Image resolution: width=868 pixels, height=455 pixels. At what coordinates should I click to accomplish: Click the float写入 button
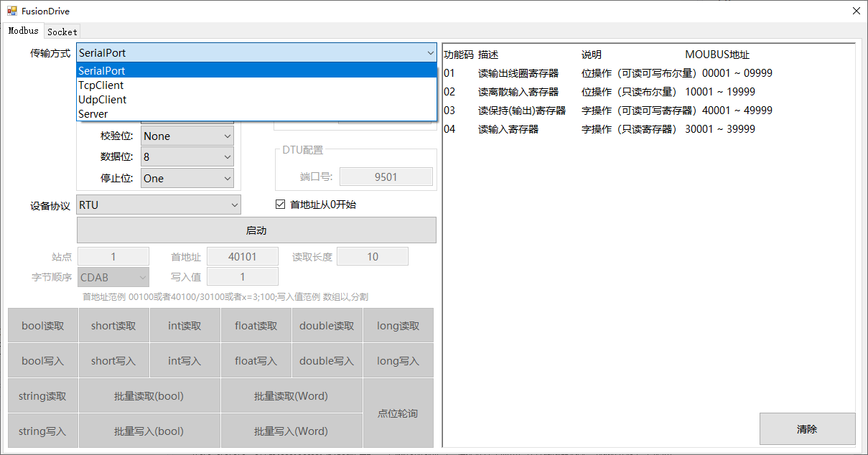(256, 361)
